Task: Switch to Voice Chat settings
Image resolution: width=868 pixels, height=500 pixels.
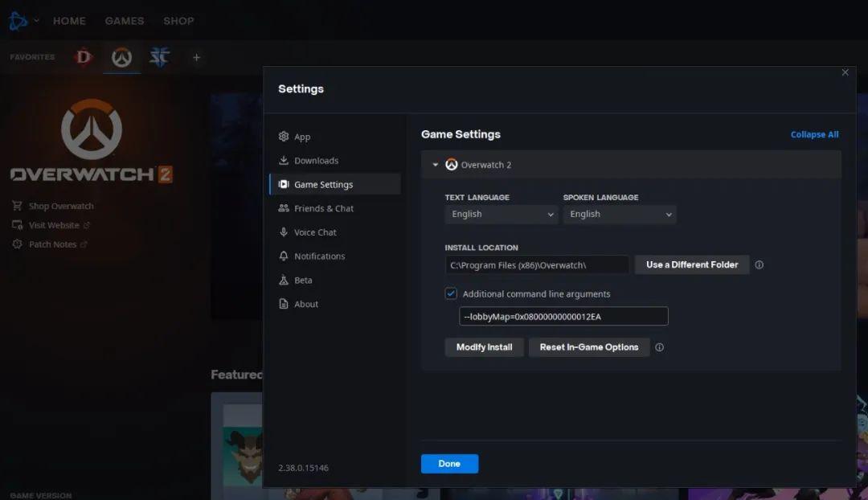Action: coord(315,232)
